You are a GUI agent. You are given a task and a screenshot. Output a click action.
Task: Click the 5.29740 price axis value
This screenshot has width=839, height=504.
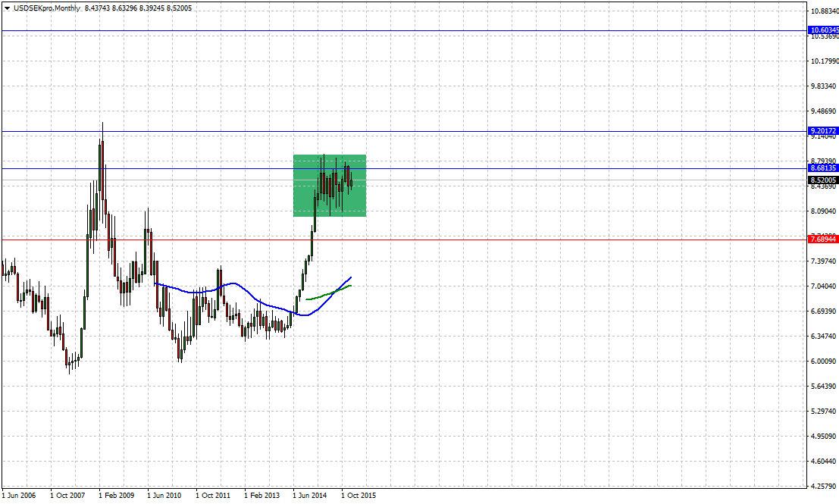click(824, 412)
